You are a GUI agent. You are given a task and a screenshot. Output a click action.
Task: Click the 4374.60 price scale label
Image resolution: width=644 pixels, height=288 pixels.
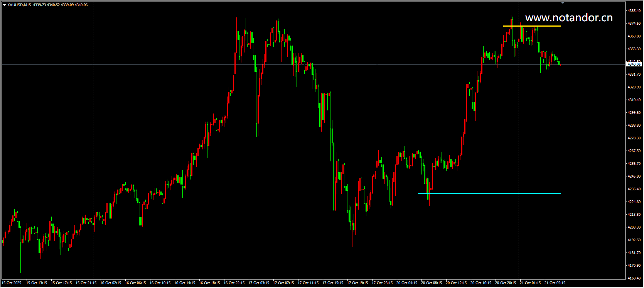click(x=634, y=24)
